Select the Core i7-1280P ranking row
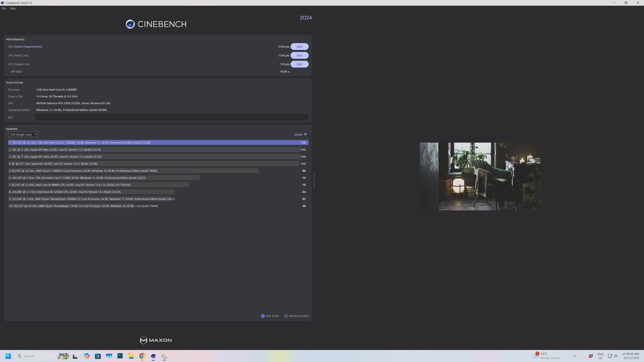The image size is (644, 362). 158,178
